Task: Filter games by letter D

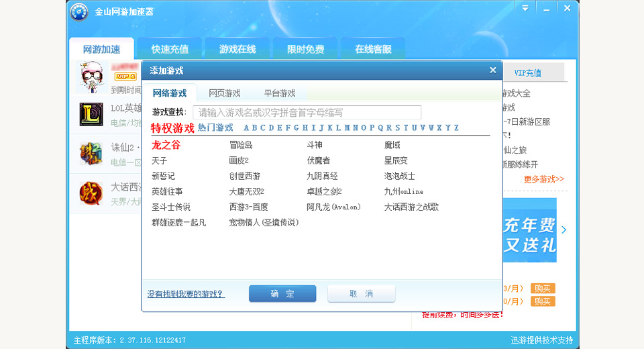Action: (x=271, y=128)
